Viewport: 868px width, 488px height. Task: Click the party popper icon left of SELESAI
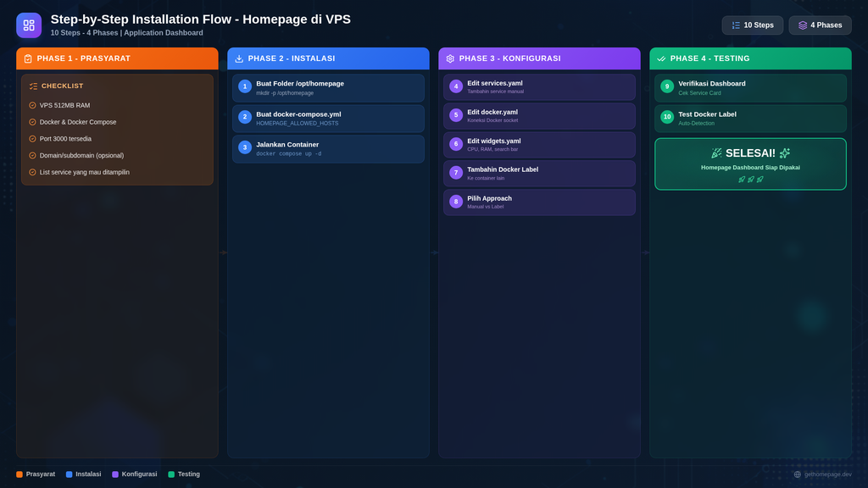716,153
